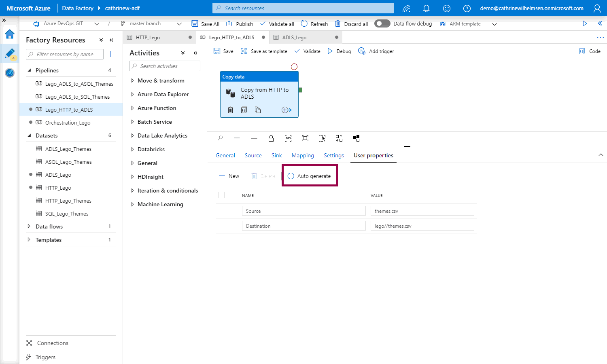Click the auto align layout icon
607x364 pixels.
point(339,138)
